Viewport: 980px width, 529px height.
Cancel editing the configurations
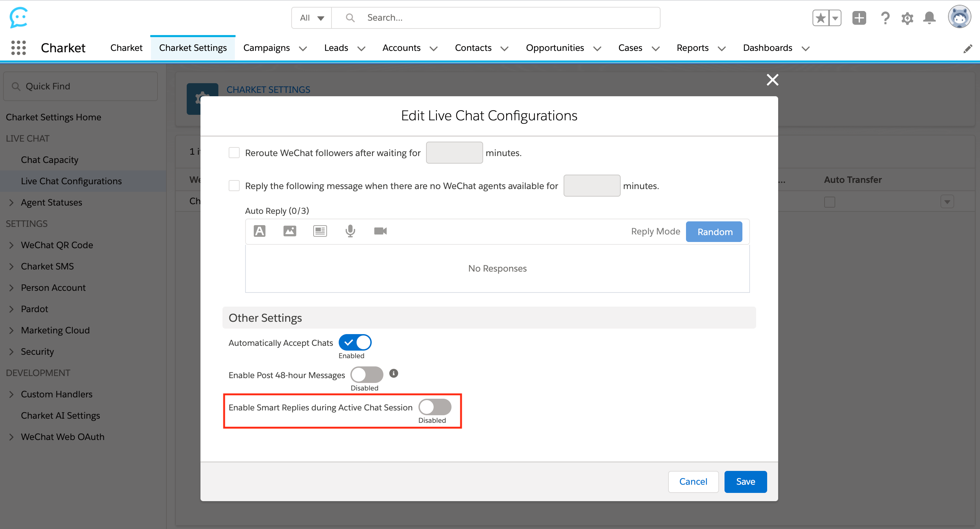pos(693,482)
